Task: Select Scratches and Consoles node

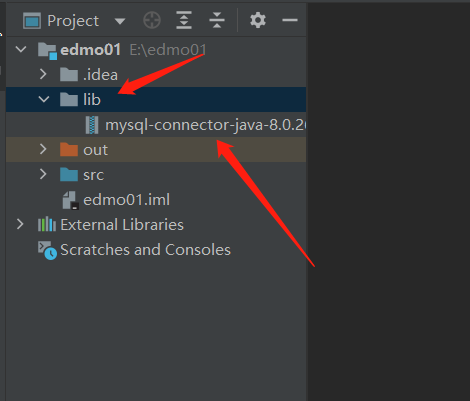Action: click(x=156, y=250)
